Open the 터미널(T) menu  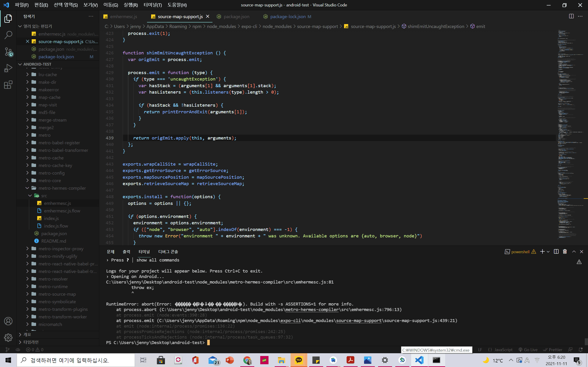[x=153, y=5]
